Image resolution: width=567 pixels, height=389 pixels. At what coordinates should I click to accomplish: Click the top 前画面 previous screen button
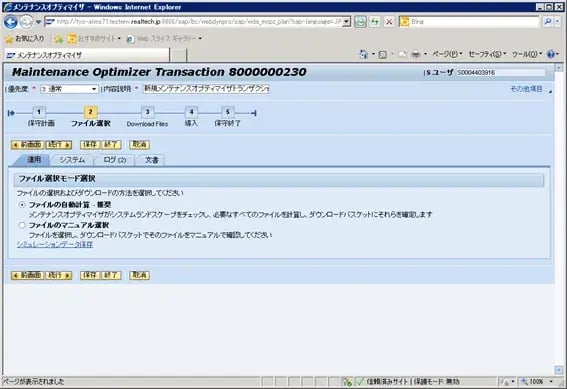coord(27,145)
